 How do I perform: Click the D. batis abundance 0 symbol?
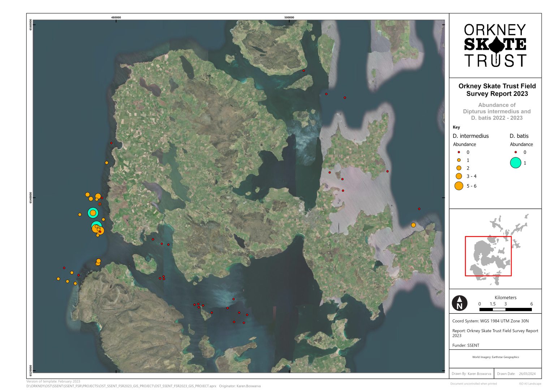(515, 152)
